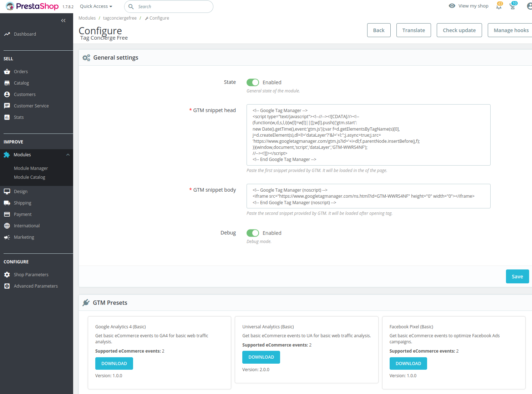Image resolution: width=532 pixels, height=394 pixels.
Task: Open Customers in the sidebar
Action: pyautogui.click(x=25, y=95)
